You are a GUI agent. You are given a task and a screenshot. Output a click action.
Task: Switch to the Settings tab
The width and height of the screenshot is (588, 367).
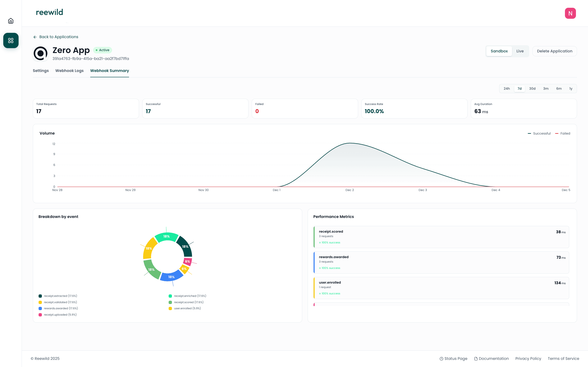(41, 71)
